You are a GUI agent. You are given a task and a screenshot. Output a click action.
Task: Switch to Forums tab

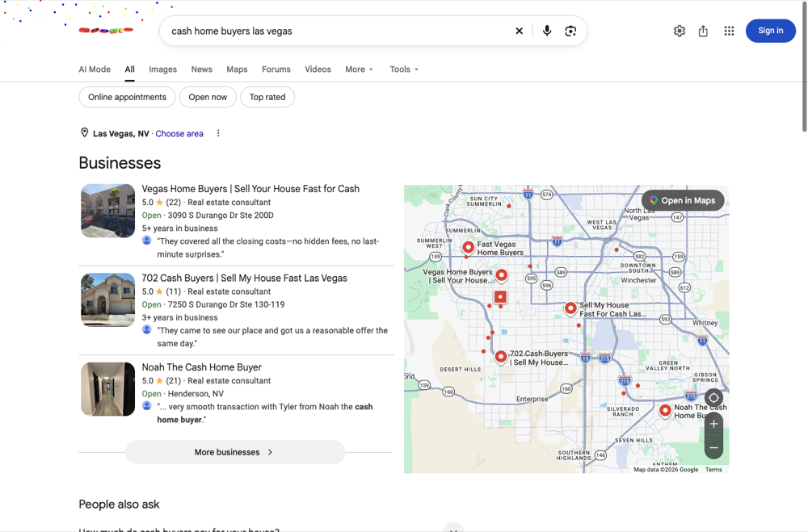[276, 69]
